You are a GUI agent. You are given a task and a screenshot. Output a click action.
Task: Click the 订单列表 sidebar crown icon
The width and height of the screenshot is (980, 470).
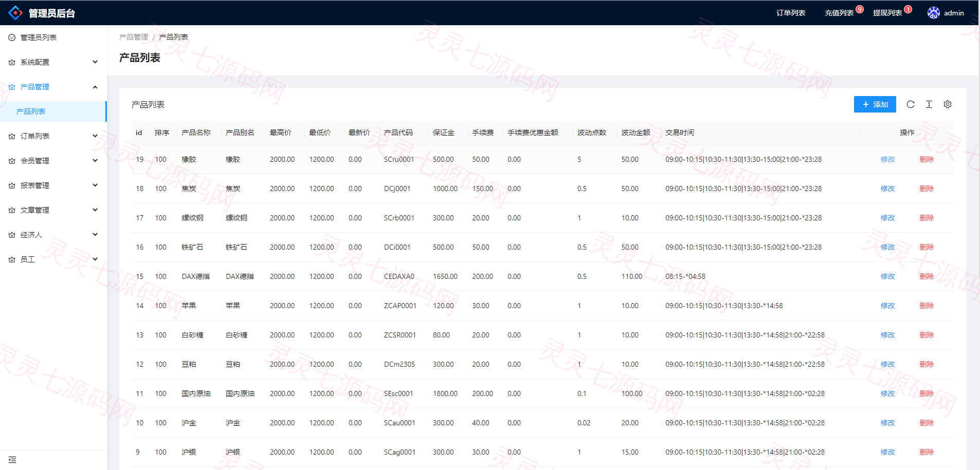pyautogui.click(x=12, y=136)
